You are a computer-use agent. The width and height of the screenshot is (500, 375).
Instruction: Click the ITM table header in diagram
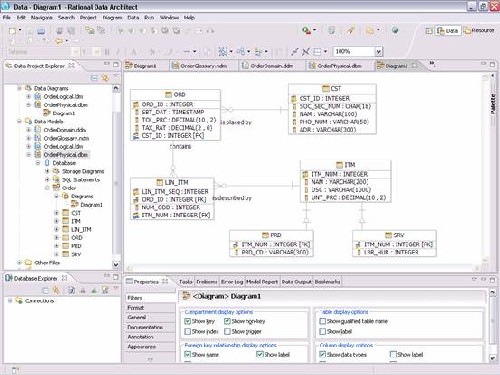pos(346,165)
